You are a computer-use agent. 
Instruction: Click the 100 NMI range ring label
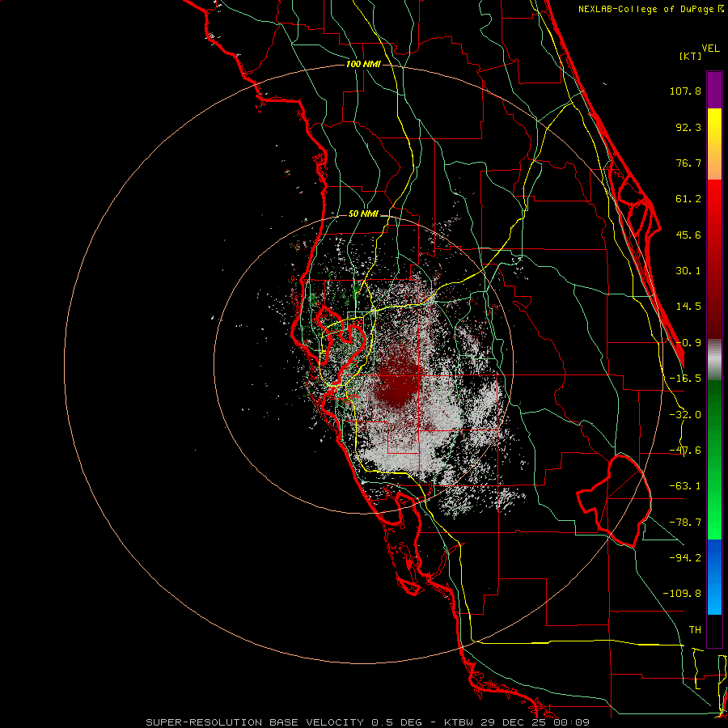click(x=363, y=64)
